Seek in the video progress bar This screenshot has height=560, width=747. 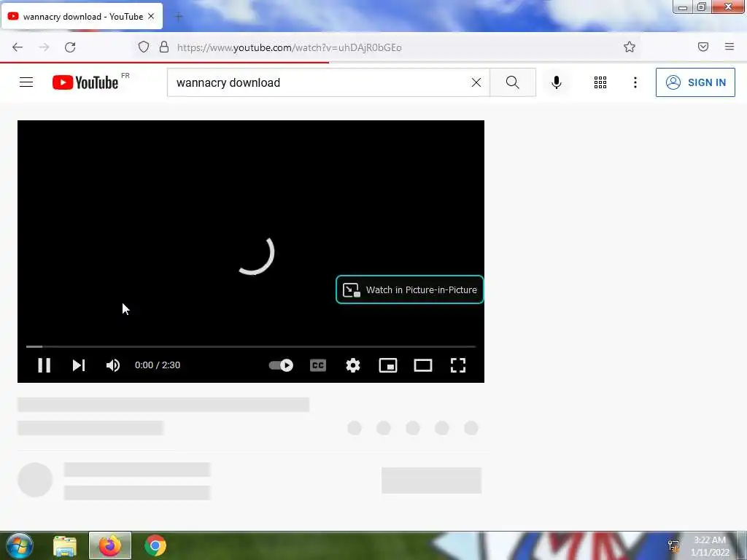tap(251, 346)
